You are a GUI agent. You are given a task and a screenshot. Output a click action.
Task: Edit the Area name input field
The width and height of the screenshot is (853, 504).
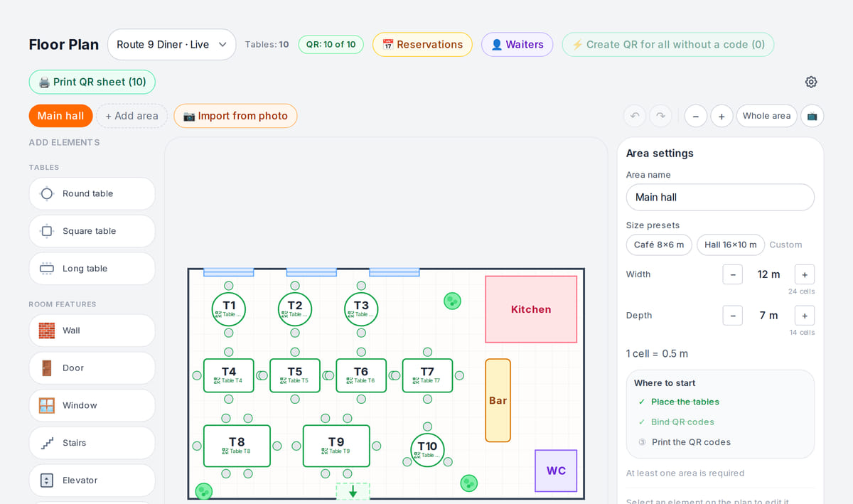click(x=720, y=197)
